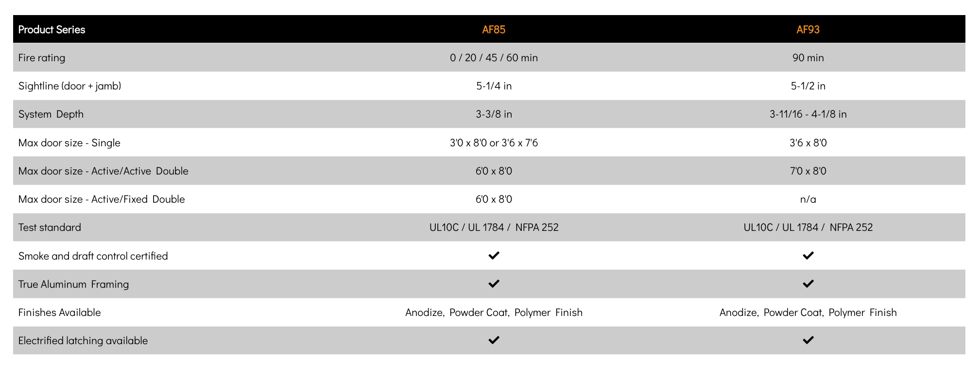This screenshot has width=980, height=367.
Task: Click the Fire rating row label
Action: coord(42,58)
